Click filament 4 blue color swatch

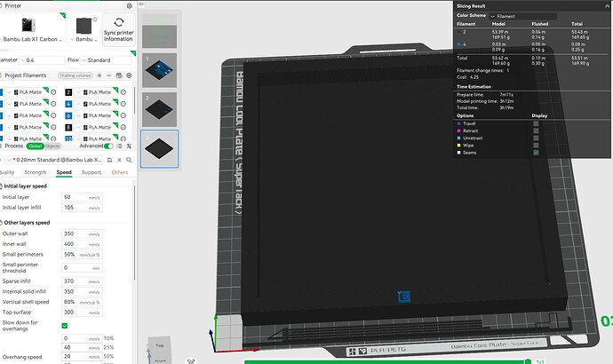click(x=68, y=104)
